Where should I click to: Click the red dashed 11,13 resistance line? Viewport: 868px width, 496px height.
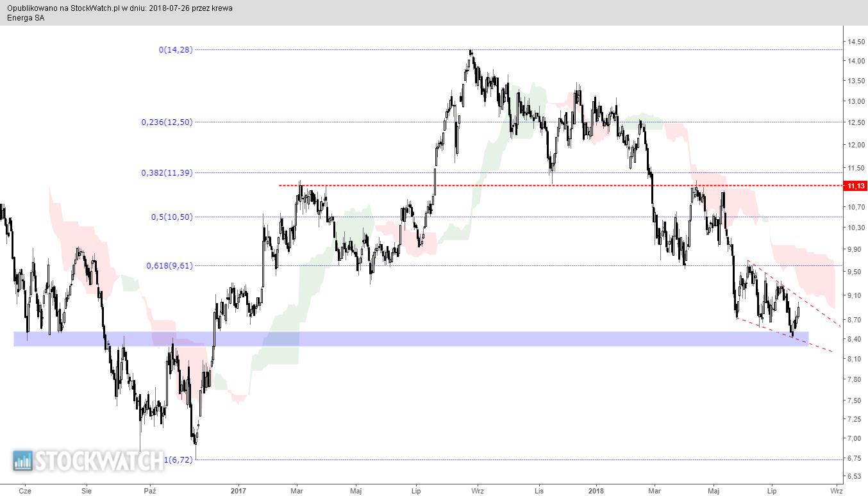561,186
